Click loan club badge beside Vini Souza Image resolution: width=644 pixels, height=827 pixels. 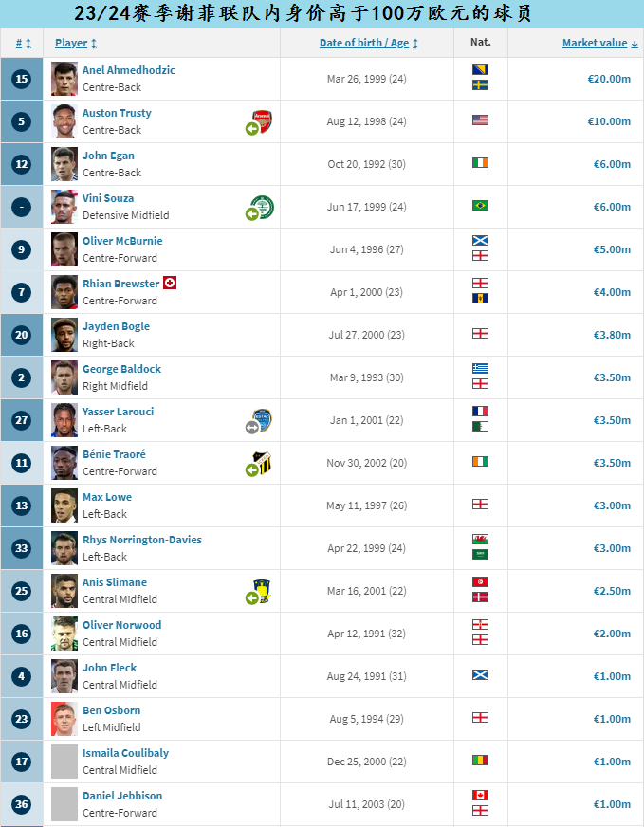click(261, 206)
